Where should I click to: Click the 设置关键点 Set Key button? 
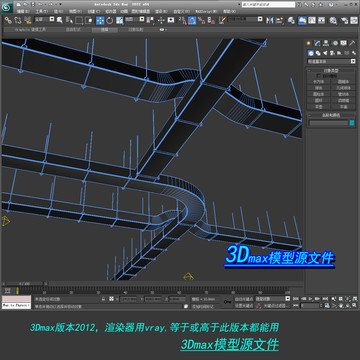244,305
